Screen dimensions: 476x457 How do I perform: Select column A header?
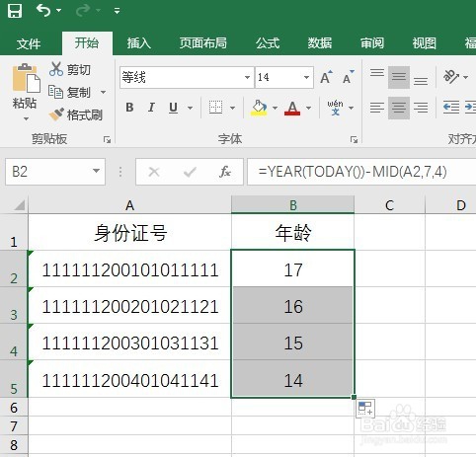pos(129,205)
